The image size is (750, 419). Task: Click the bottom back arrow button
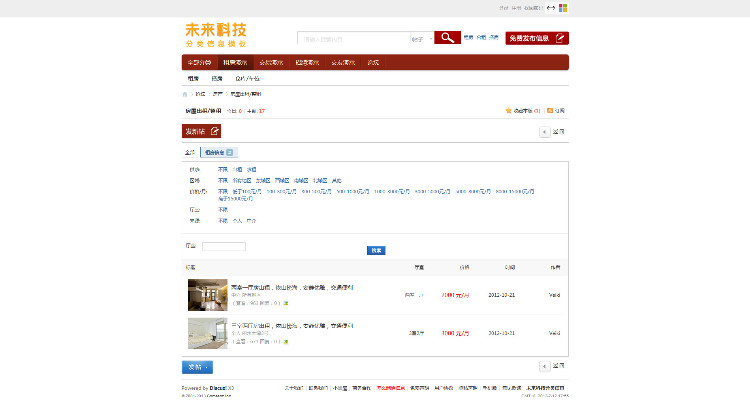pos(544,366)
